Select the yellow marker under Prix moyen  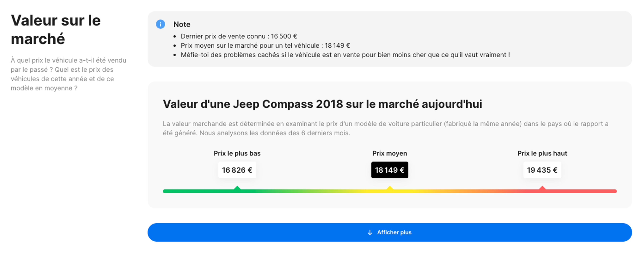[389, 188]
